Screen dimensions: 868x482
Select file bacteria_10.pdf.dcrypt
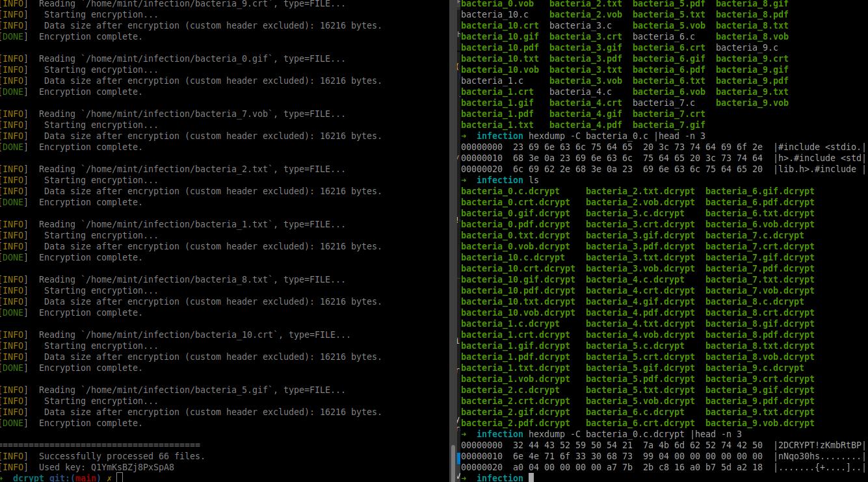(518, 290)
